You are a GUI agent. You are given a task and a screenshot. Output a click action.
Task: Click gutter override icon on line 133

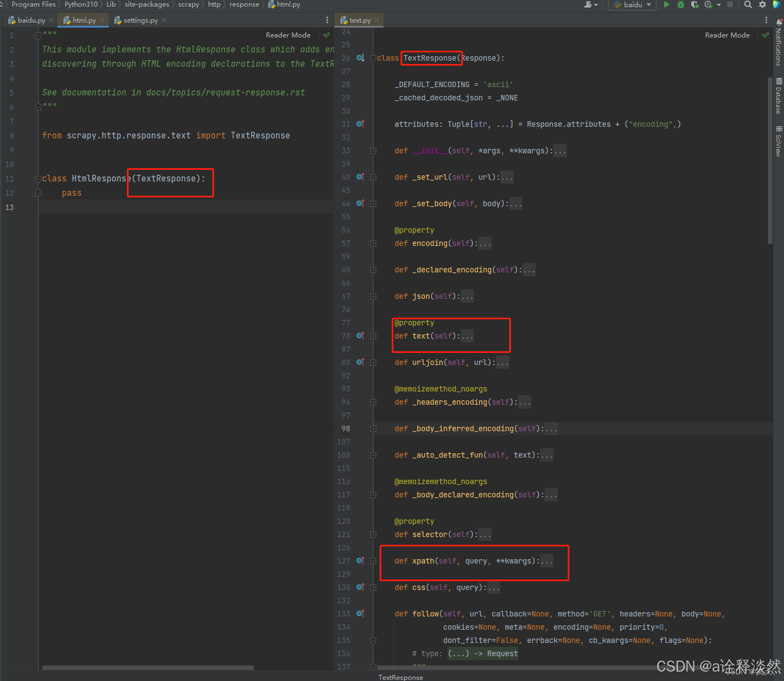[360, 614]
